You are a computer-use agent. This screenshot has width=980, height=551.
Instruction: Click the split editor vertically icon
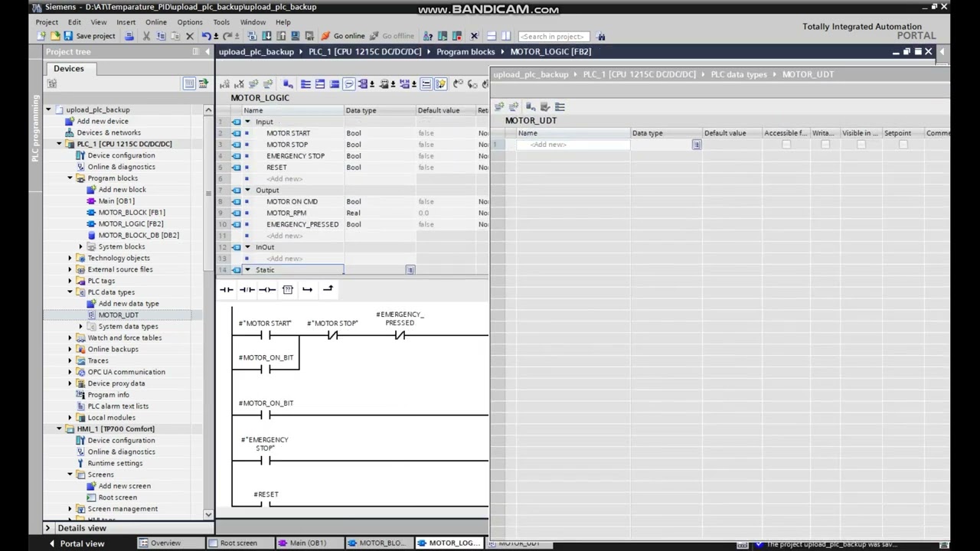(505, 36)
